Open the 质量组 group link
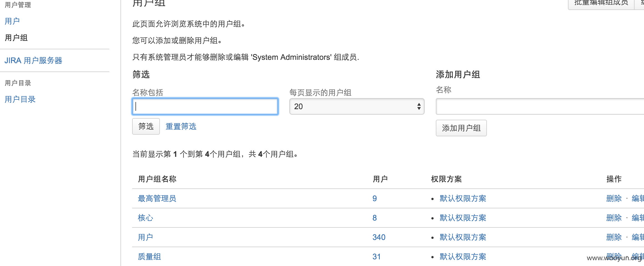This screenshot has height=266, width=644. click(149, 257)
